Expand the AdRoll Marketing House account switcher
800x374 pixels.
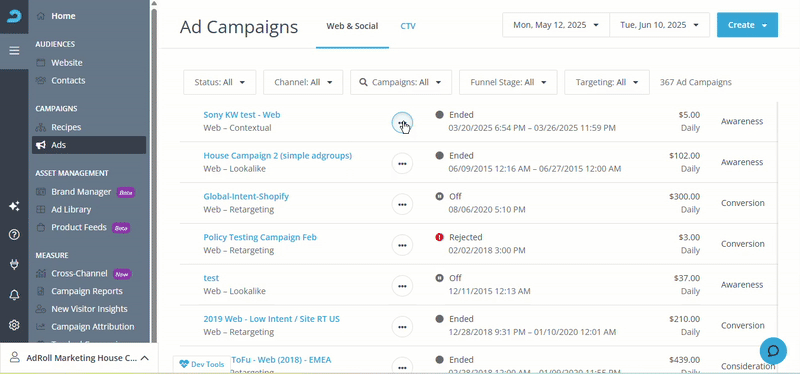(79, 358)
